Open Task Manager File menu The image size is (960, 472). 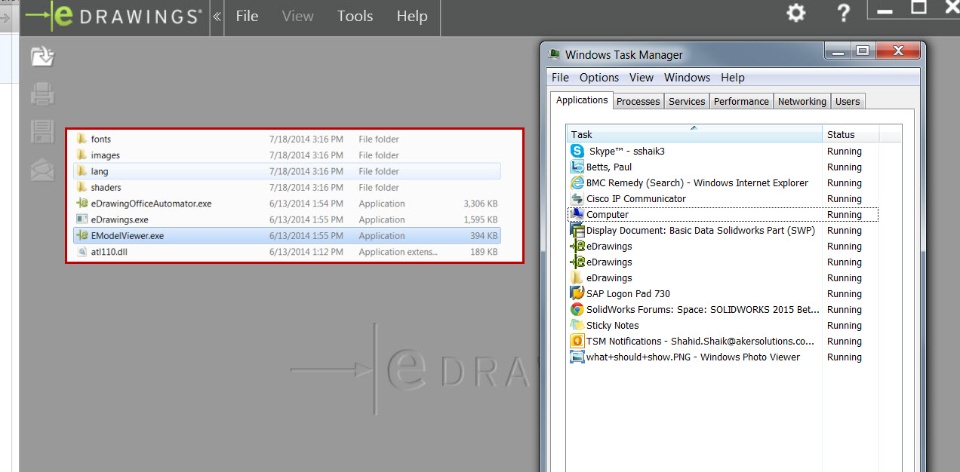click(560, 78)
